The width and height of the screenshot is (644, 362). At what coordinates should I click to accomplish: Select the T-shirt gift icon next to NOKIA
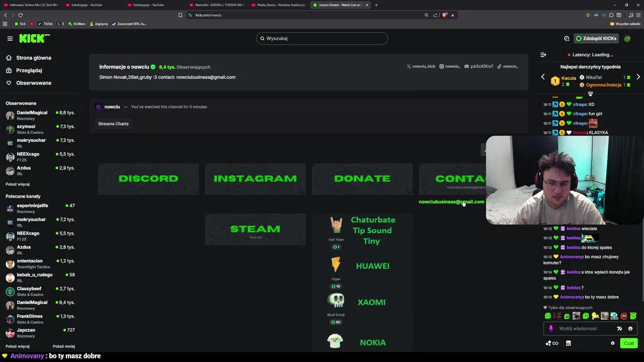pyautogui.click(x=335, y=341)
